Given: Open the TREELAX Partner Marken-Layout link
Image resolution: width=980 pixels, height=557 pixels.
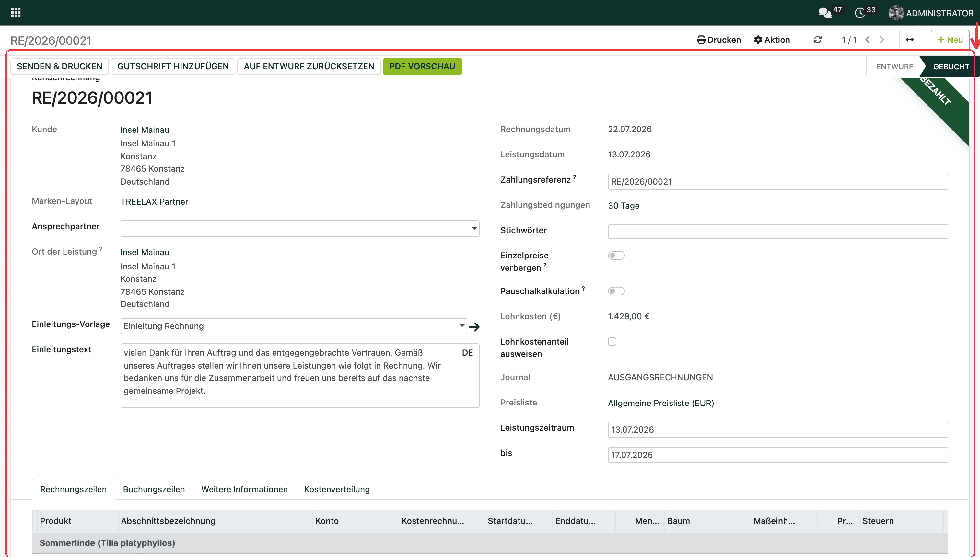Looking at the screenshot, I should point(154,202).
